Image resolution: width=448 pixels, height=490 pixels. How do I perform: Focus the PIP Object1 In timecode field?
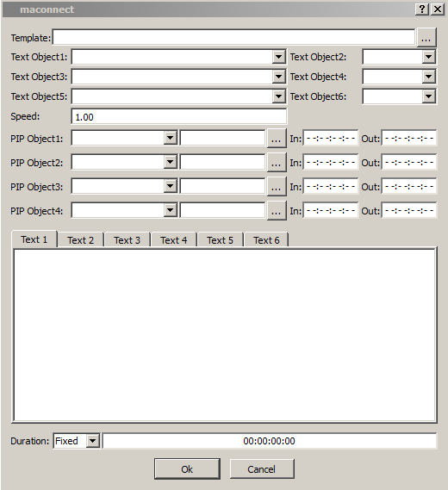point(331,138)
